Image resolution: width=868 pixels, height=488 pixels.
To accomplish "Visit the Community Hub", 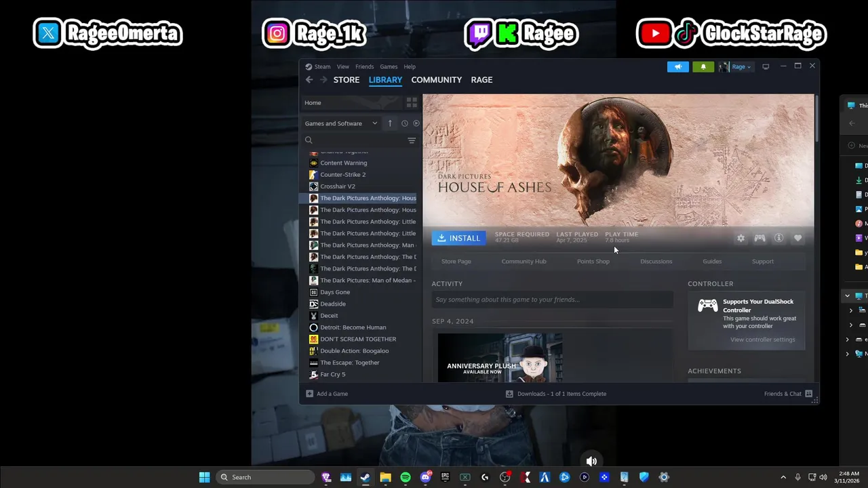I will (524, 262).
